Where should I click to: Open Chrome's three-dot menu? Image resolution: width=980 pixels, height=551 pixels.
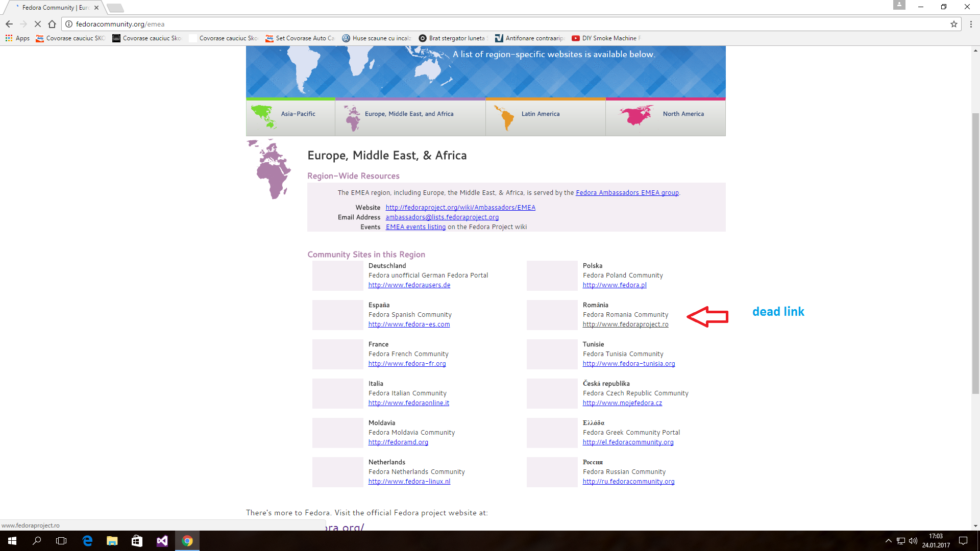(x=971, y=24)
